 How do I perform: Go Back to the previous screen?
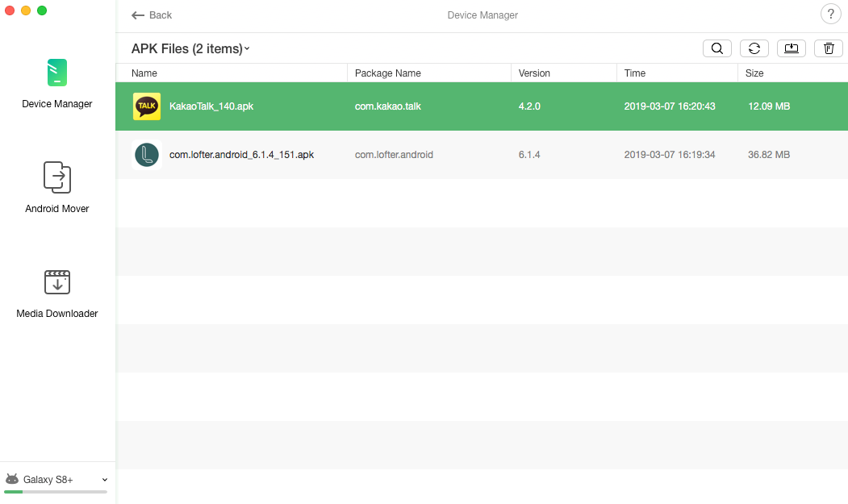point(151,15)
